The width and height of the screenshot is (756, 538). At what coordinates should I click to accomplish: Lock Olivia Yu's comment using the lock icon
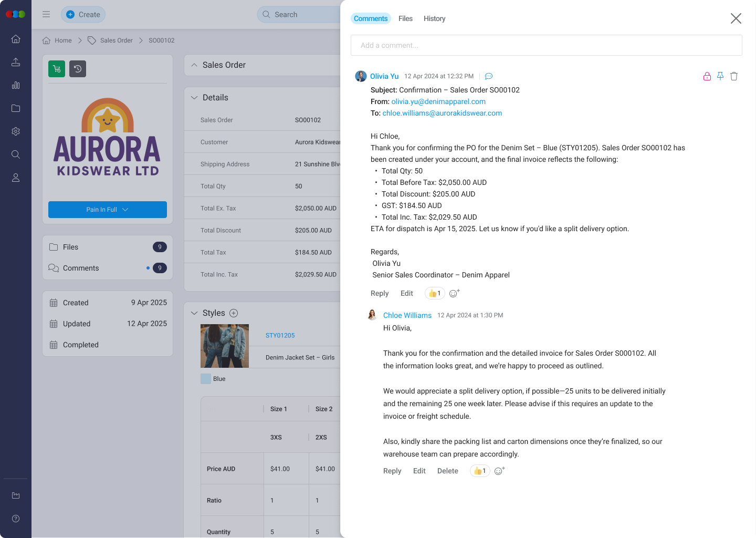707,76
